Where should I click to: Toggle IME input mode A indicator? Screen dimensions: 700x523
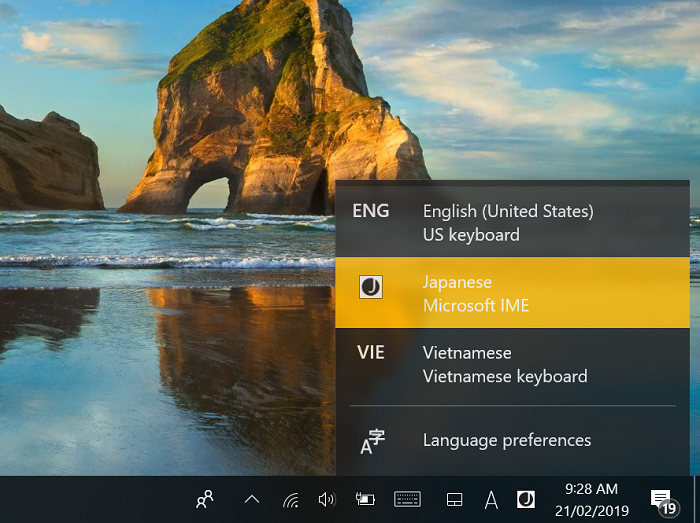491,499
